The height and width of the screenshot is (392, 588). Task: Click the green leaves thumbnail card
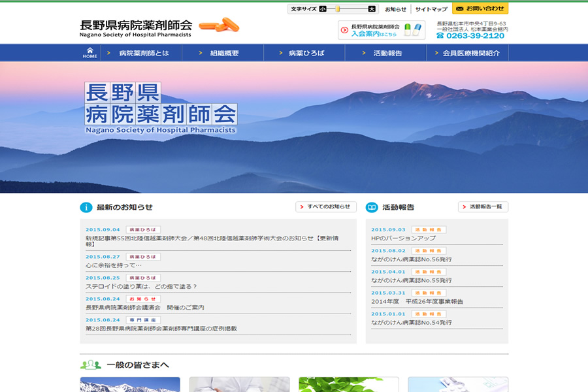point(348,385)
